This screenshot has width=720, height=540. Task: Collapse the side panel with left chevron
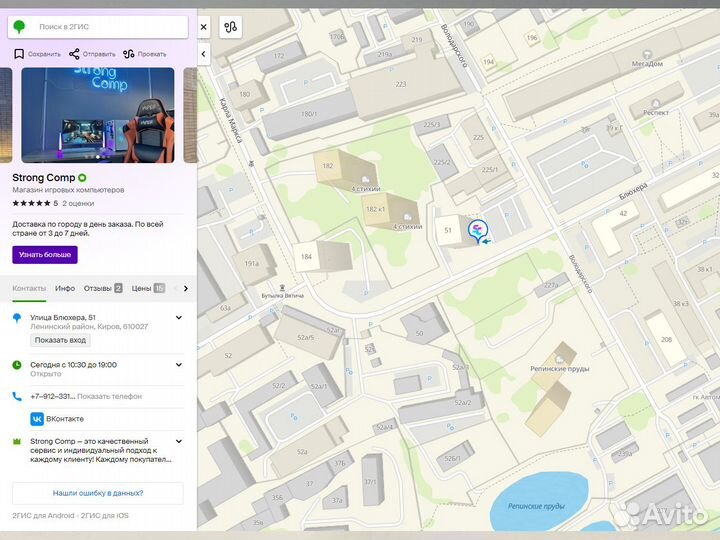(203, 54)
